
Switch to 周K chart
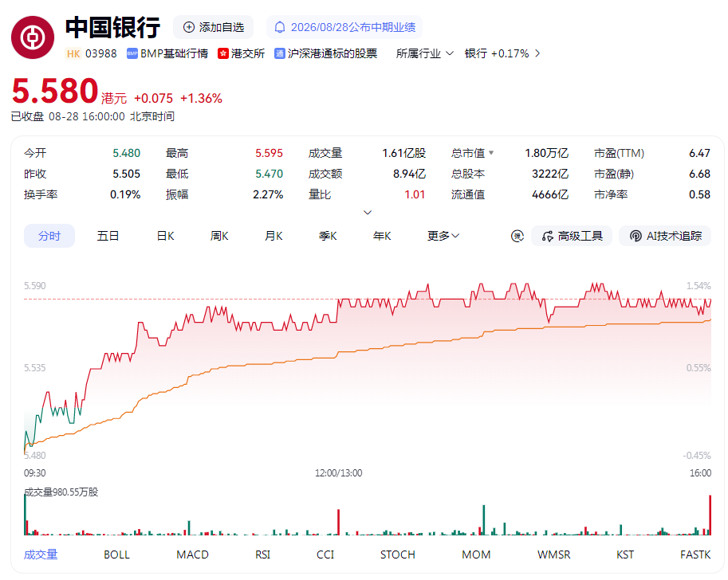coord(219,236)
